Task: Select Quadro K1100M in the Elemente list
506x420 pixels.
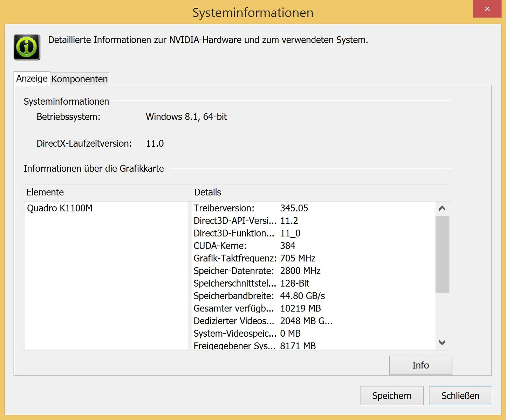Action: tap(60, 208)
